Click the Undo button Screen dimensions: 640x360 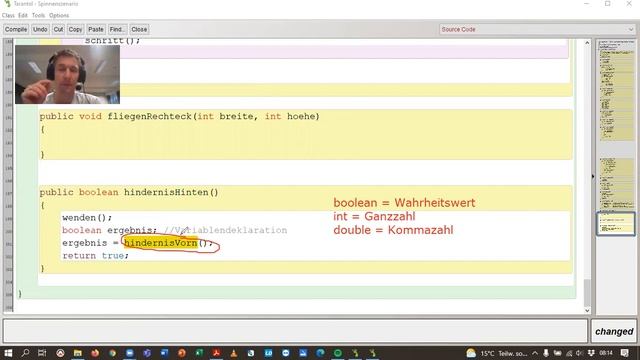40,29
